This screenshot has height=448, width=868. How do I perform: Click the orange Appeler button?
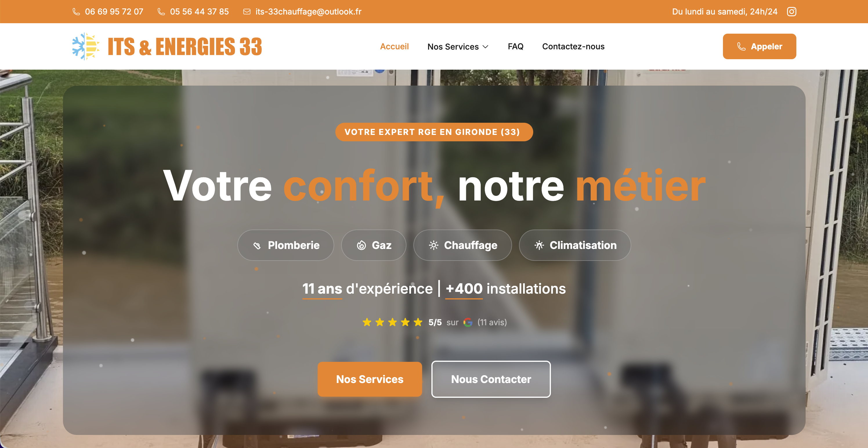(x=759, y=46)
